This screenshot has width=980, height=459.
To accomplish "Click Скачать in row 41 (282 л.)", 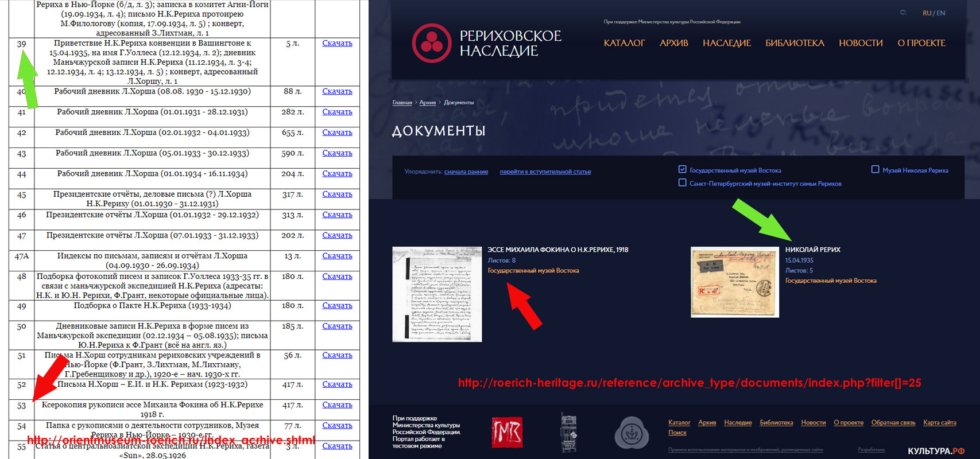I will click(337, 112).
